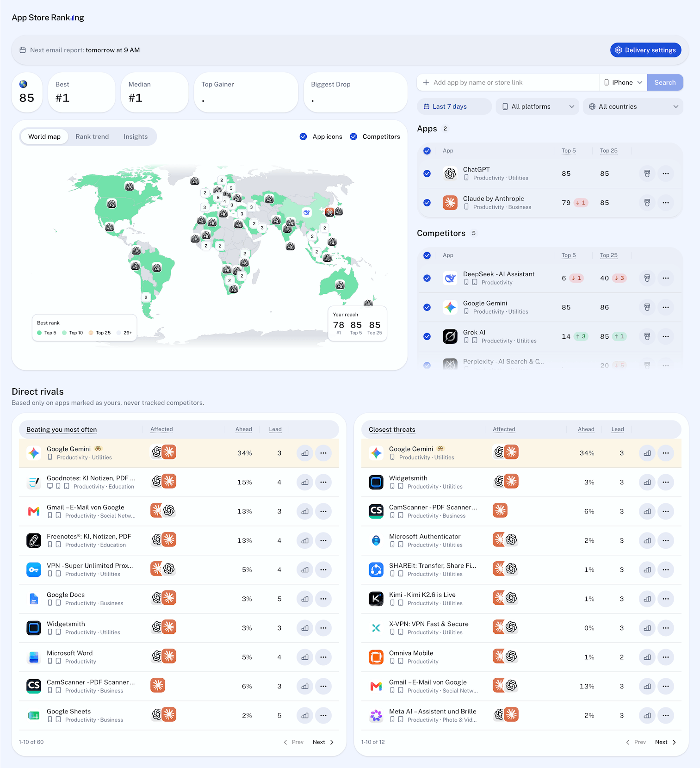Open the Biggest Drop summary card

355,92
